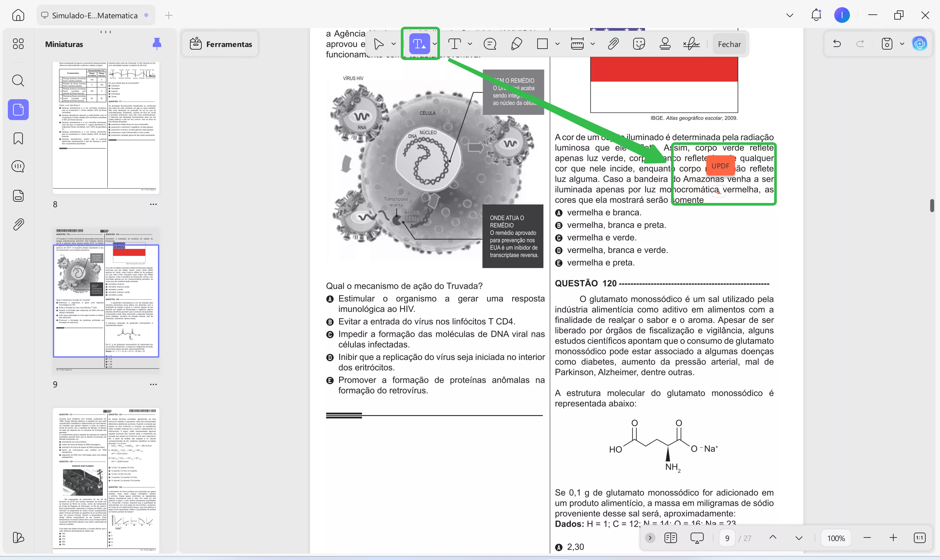This screenshot has height=560, width=940.
Task: Open the save options dropdown arrow
Action: [x=902, y=44]
